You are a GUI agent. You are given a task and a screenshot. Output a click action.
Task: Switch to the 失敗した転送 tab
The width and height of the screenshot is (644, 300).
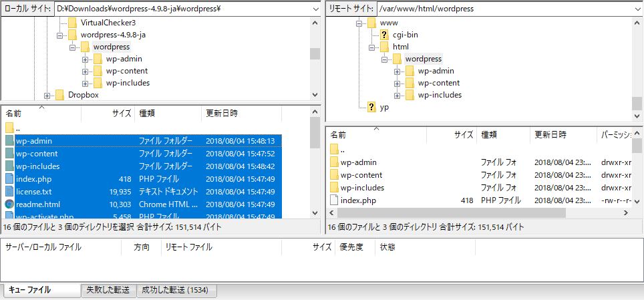[x=108, y=290]
